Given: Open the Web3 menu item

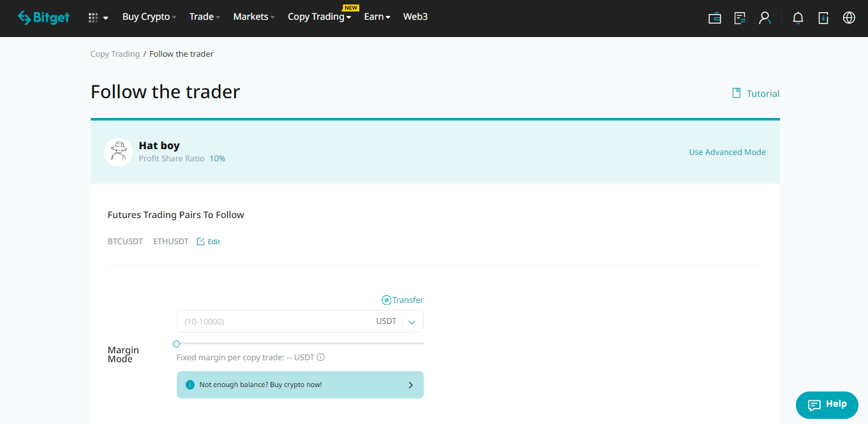Looking at the screenshot, I should coord(415,17).
